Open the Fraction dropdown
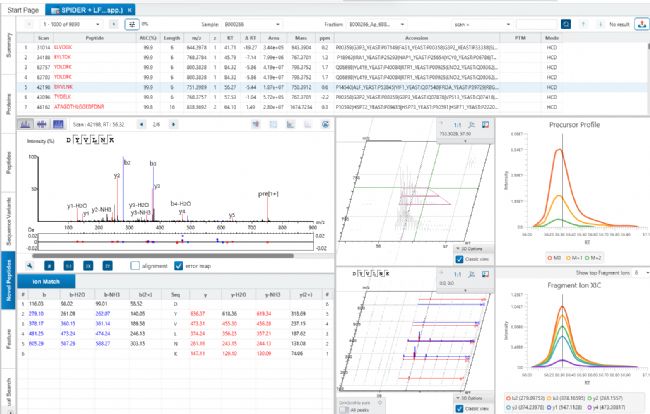Viewport: 650px width, 414px height. (376, 24)
